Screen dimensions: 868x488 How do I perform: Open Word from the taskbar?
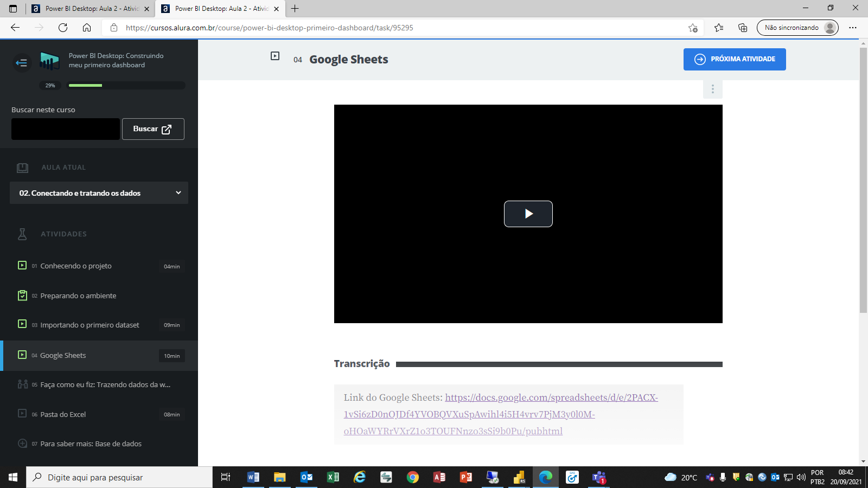(x=253, y=477)
